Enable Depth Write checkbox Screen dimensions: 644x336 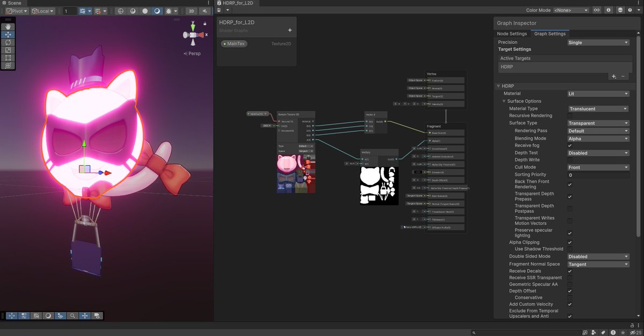click(x=570, y=160)
